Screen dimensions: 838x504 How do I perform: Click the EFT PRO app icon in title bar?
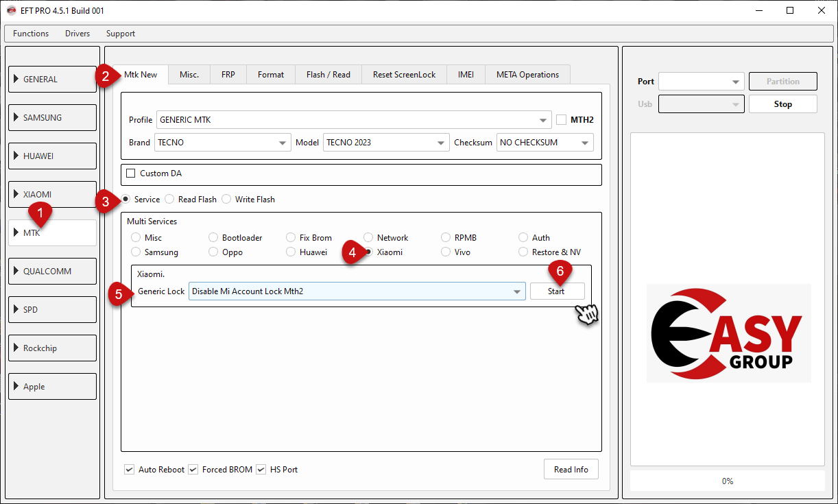11,10
